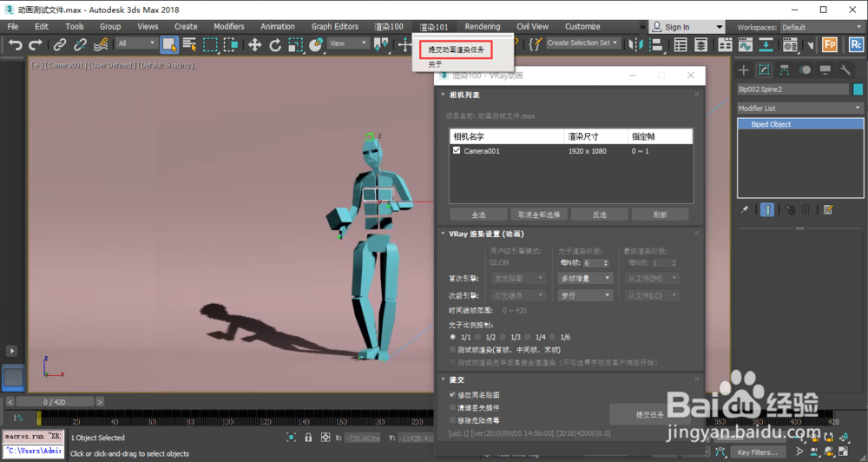The width and height of the screenshot is (868, 462).
Task: Click the Mirror tool icon
Action: click(x=635, y=45)
